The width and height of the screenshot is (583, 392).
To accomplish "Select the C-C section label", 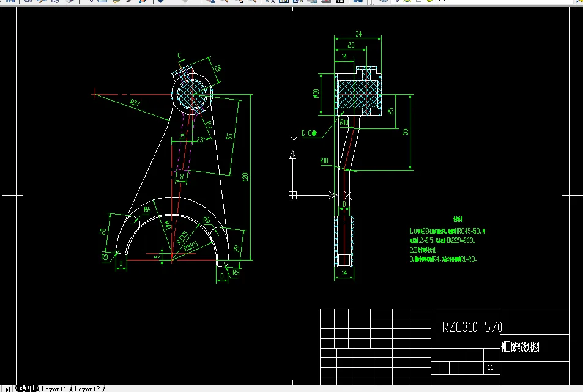I will pyautogui.click(x=310, y=133).
